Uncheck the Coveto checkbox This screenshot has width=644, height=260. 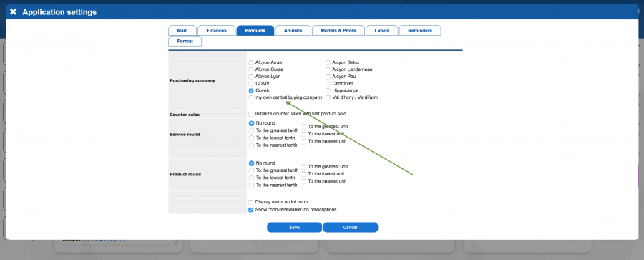click(251, 90)
